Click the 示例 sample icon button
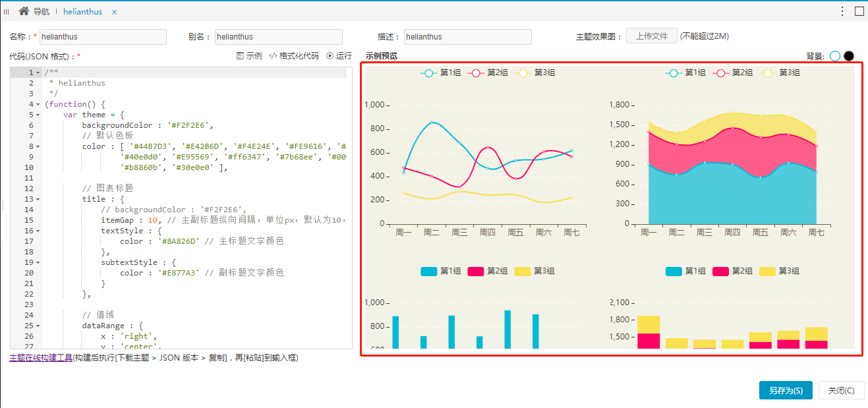Image resolution: width=868 pixels, height=408 pixels. pyautogui.click(x=249, y=56)
